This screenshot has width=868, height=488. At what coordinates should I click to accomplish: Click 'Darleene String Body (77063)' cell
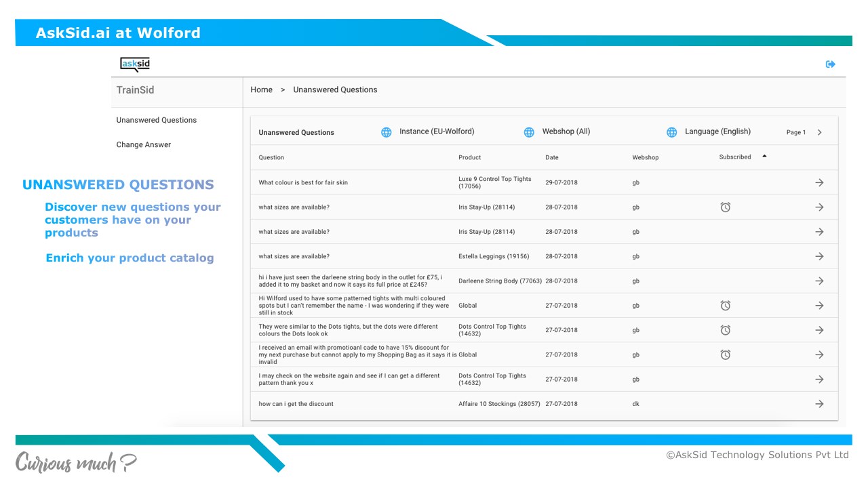[x=500, y=281]
